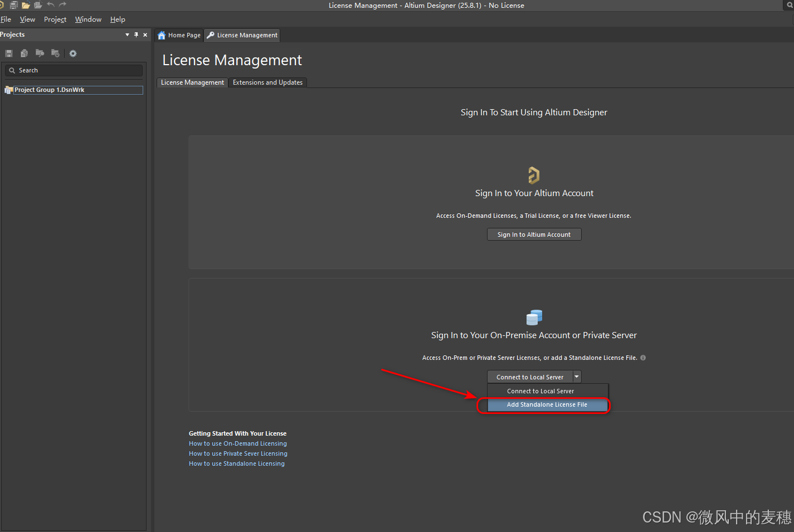
Task: Click the Projects panel title
Action: (x=12, y=35)
